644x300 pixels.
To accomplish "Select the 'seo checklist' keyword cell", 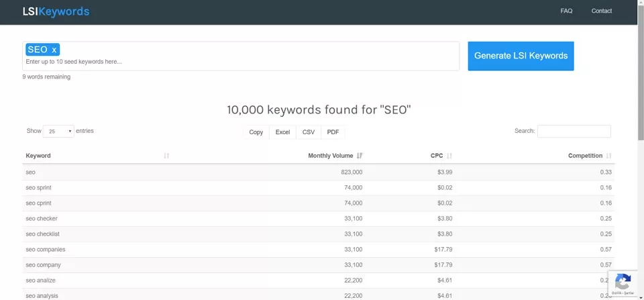I will (x=42, y=234).
